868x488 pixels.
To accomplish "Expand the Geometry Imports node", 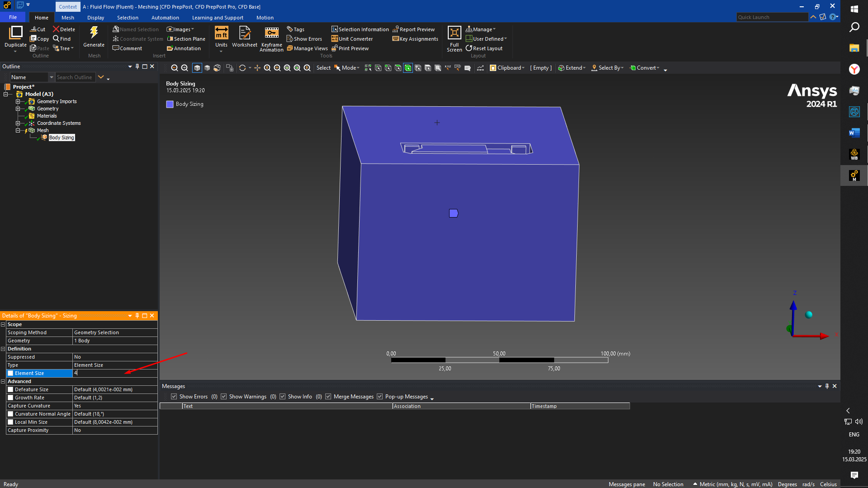I will [x=18, y=101].
